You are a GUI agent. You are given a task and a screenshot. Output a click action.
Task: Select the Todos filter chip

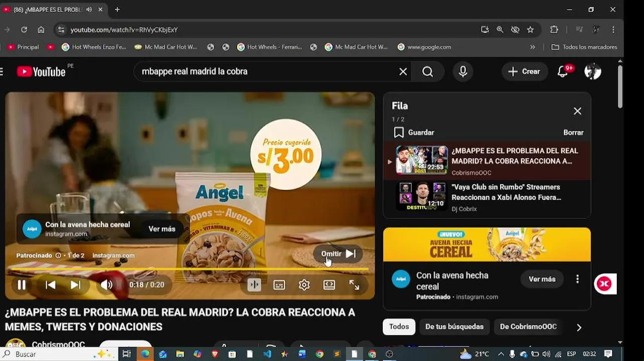pyautogui.click(x=399, y=326)
